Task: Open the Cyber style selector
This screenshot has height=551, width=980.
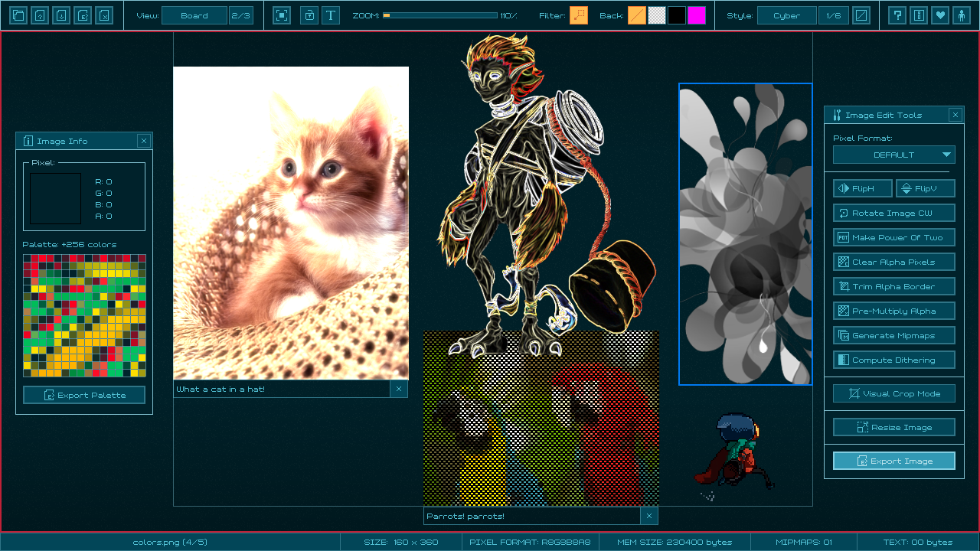Action: click(787, 15)
